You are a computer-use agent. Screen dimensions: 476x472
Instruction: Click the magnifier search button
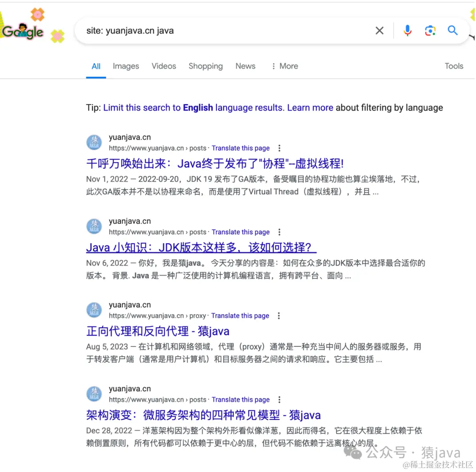click(x=452, y=30)
